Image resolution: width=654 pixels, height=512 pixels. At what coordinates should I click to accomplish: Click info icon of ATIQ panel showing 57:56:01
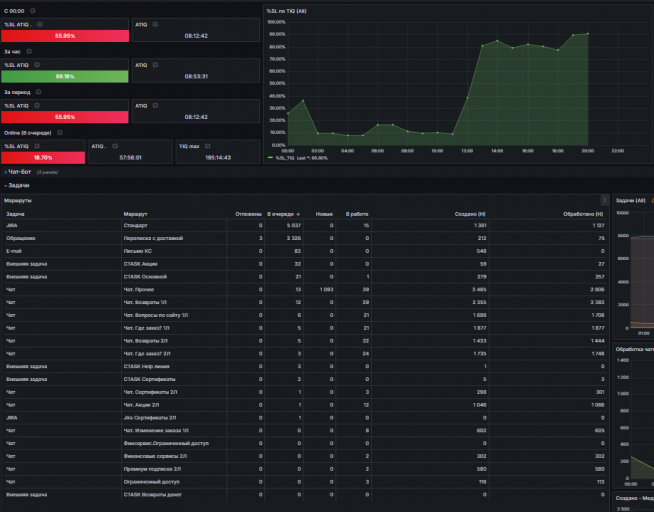(115, 146)
